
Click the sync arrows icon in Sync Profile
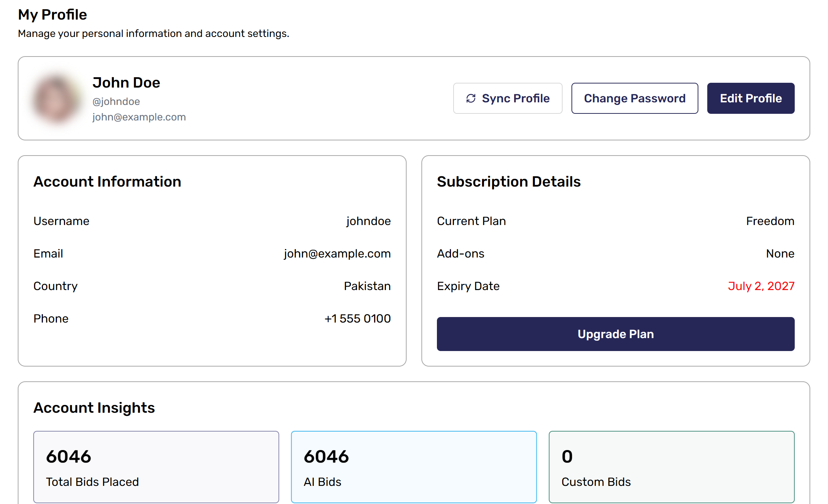[471, 98]
